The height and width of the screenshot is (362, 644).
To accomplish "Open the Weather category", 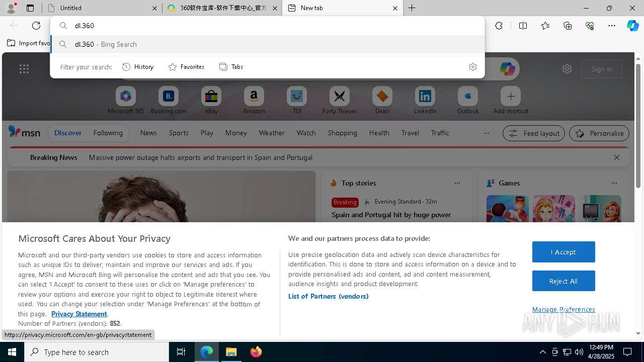I will (x=272, y=133).
